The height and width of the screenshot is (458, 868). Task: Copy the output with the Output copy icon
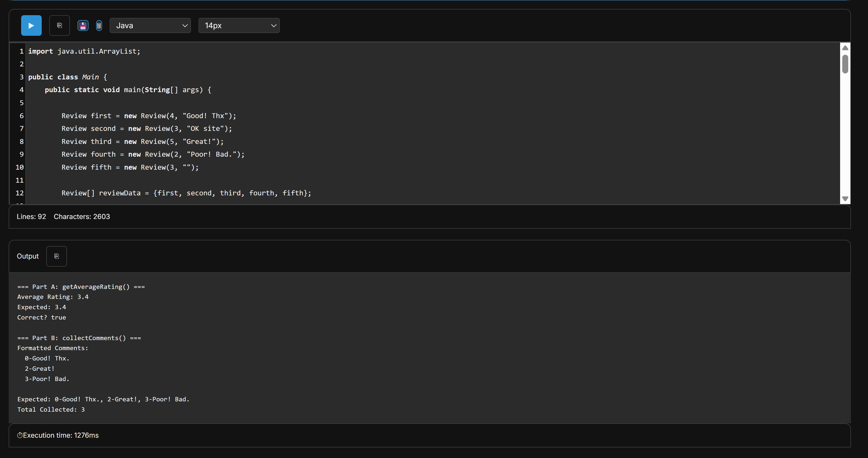click(x=56, y=256)
